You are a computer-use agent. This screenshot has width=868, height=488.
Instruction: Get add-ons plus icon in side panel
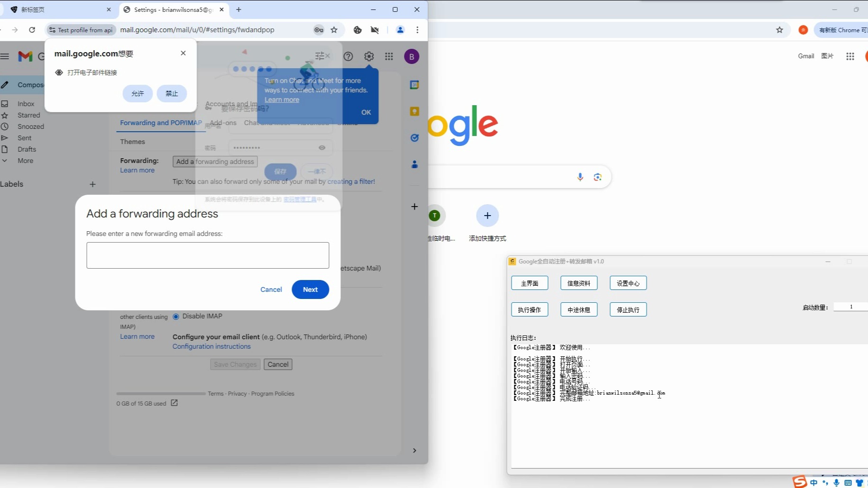(x=414, y=207)
